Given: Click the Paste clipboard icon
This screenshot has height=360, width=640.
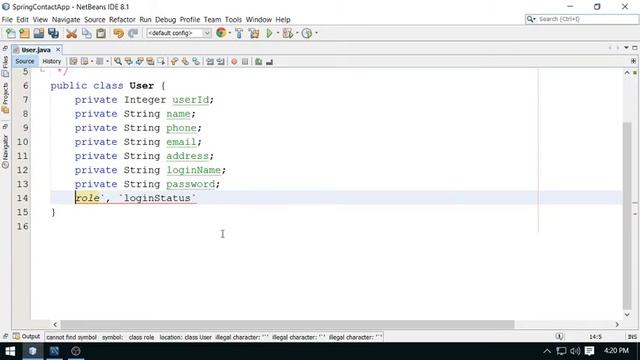Looking at the screenshot, I should click(101, 33).
